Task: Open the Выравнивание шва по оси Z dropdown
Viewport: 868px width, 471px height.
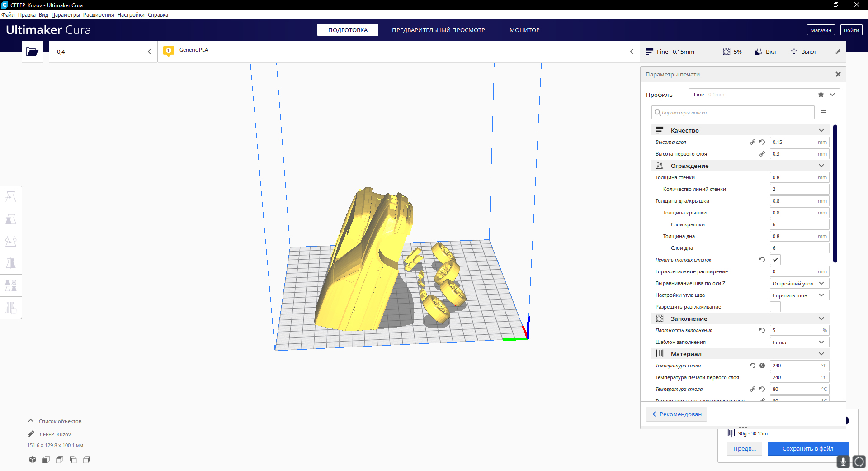Action: pyautogui.click(x=799, y=283)
